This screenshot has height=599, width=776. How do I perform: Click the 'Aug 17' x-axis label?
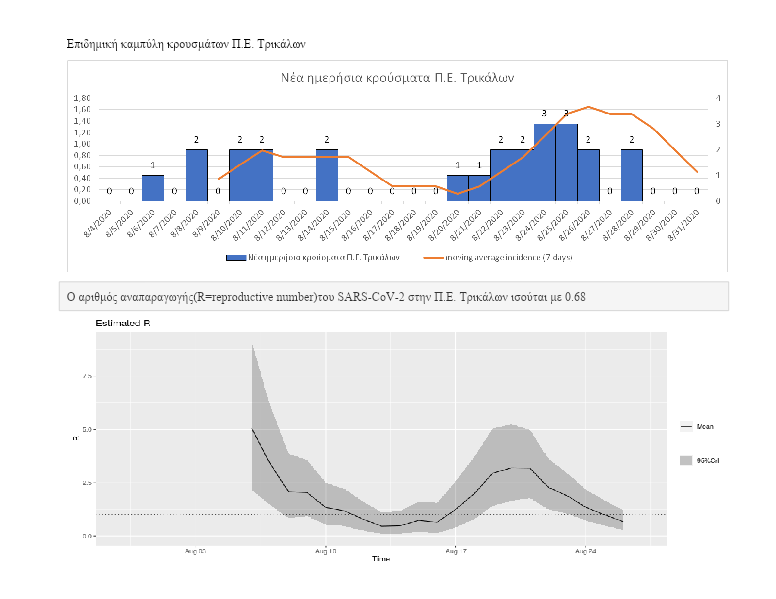(x=455, y=551)
